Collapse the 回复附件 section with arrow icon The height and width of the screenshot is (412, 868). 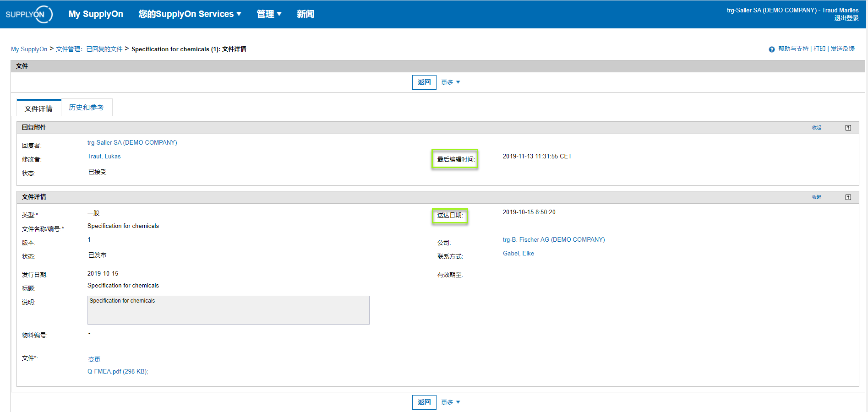click(848, 128)
